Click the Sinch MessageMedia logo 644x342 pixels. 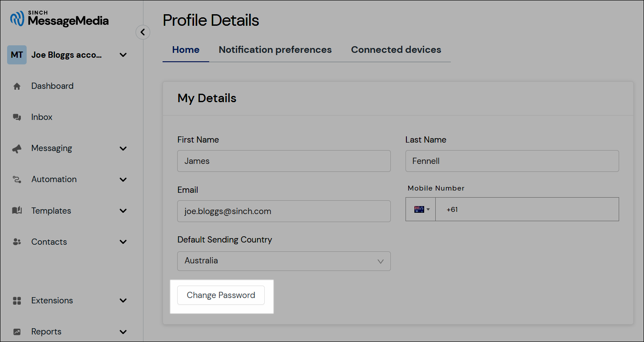click(60, 19)
